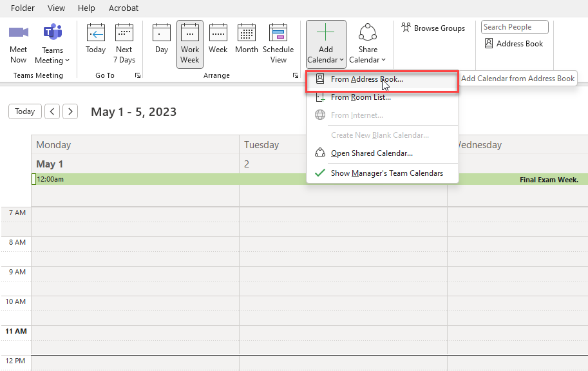Open the View ribbon tab
This screenshot has width=588, height=371.
tap(57, 8)
